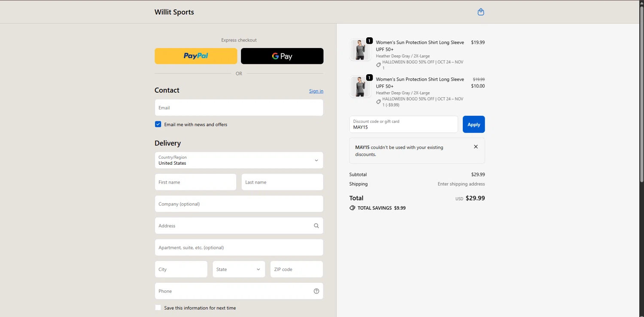Focus the Phone input field

[x=239, y=291]
